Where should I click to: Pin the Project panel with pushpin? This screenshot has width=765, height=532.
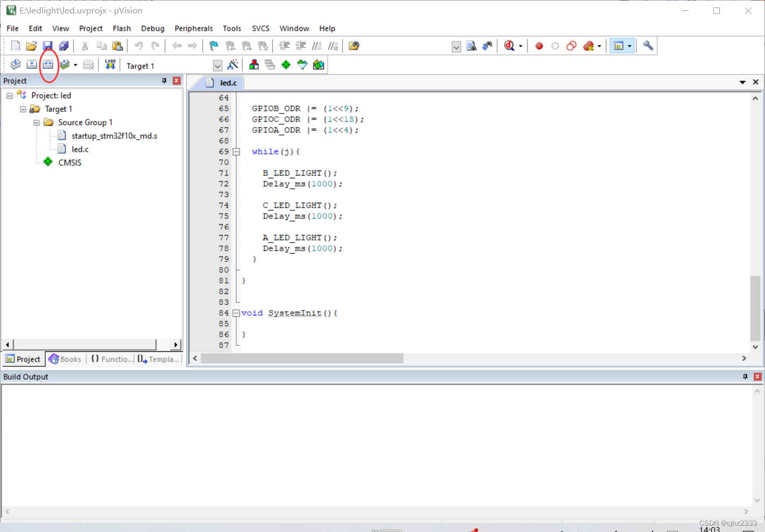pyautogui.click(x=164, y=81)
